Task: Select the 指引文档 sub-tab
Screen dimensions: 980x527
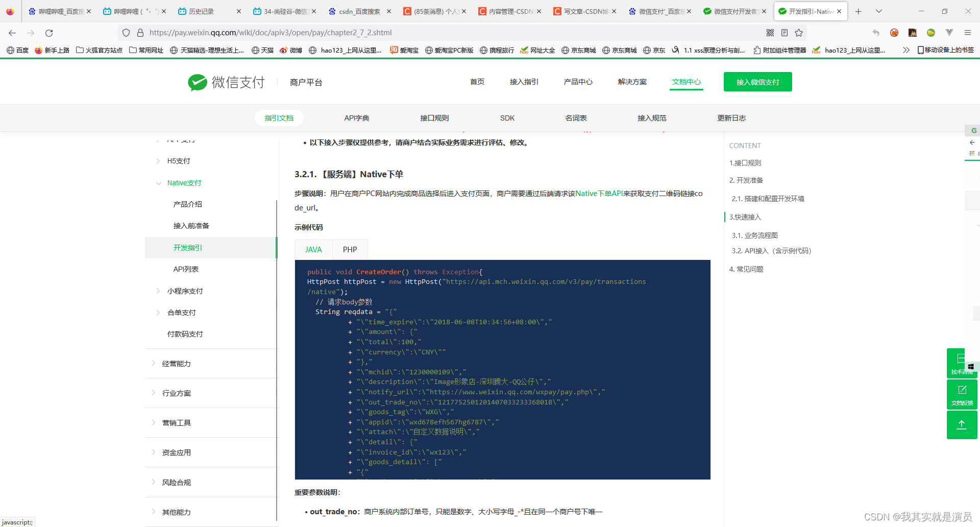Action: point(279,118)
